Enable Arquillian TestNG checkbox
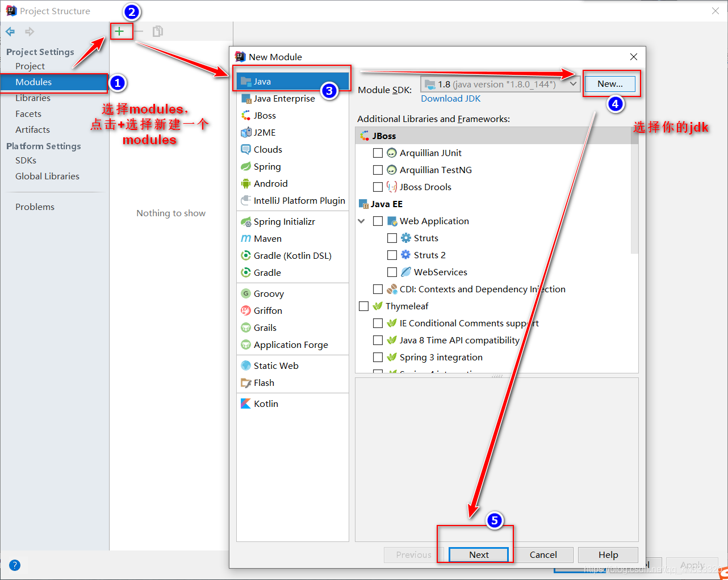 [x=378, y=170]
